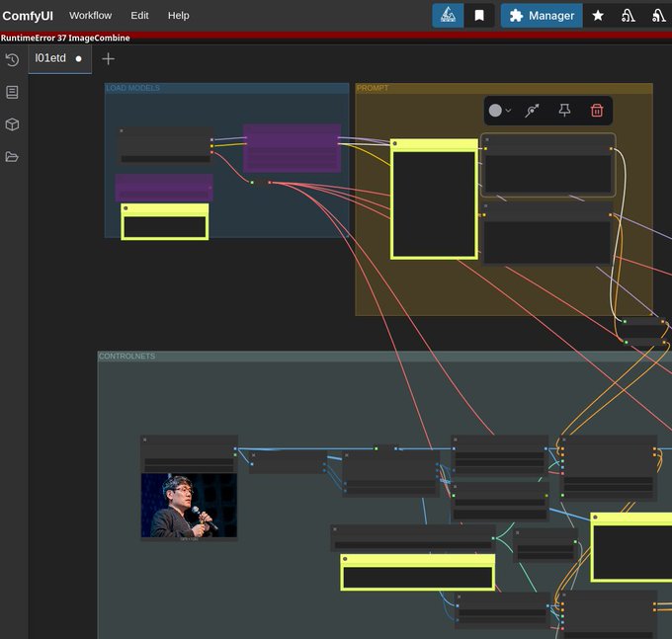Open node color picker dropdown
The image size is (672, 639).
500,111
